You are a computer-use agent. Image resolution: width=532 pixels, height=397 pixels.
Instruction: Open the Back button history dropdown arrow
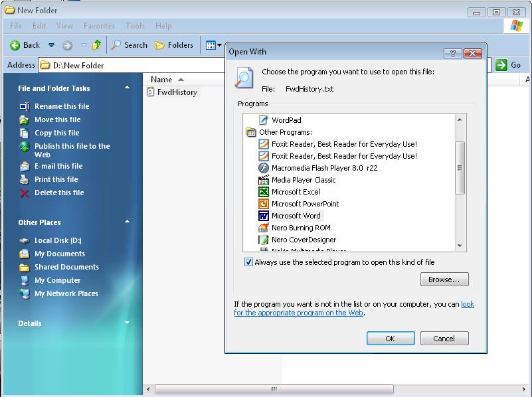coord(52,45)
